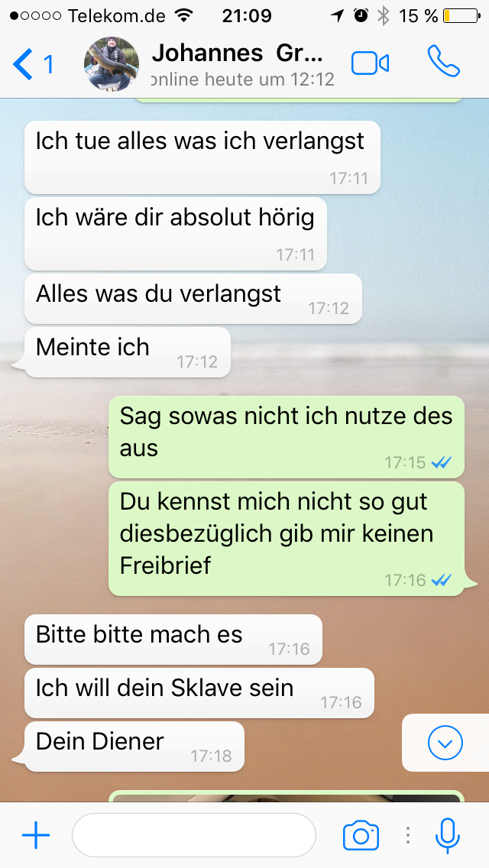Select the green message mentioning 'Freibrief'
Screen dimensions: 489x868
(x=287, y=539)
